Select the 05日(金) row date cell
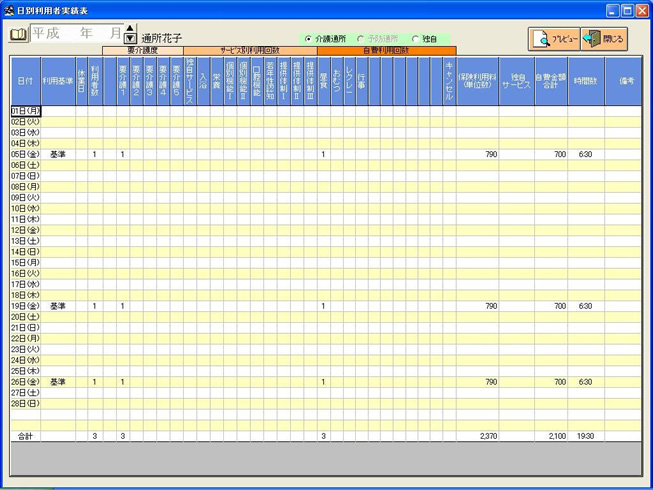653x490 pixels. (25, 154)
